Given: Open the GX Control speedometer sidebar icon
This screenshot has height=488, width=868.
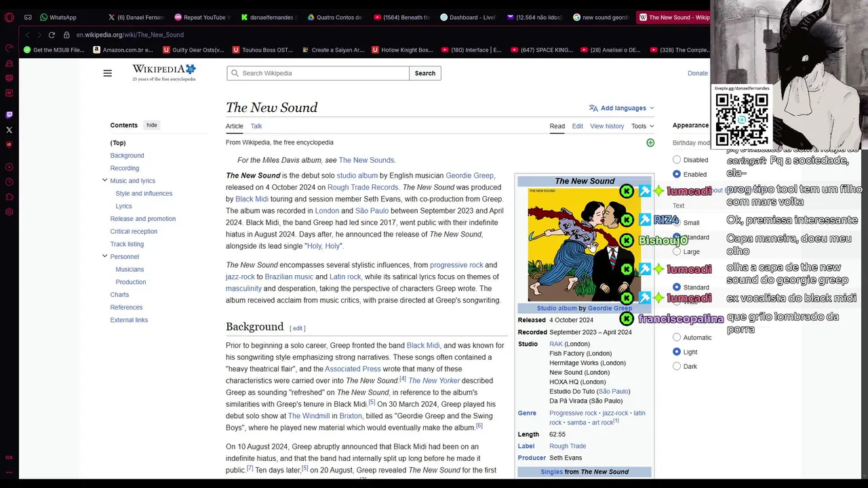Looking at the screenshot, I should pyautogui.click(x=9, y=48).
